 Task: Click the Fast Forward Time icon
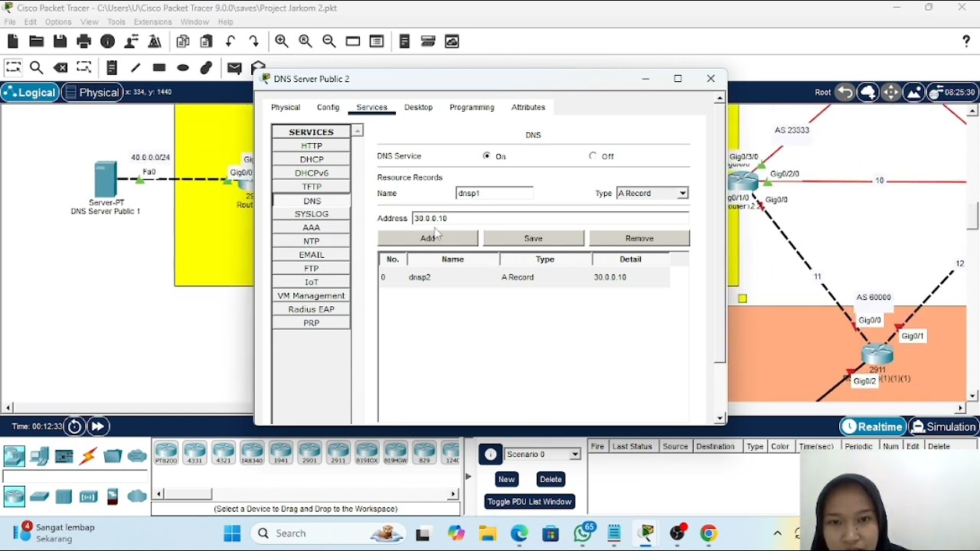(x=98, y=427)
